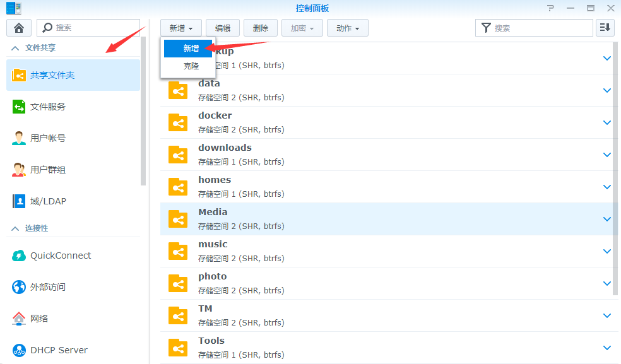Open the 动作 (Action) toolbar dropdown

pos(347,28)
